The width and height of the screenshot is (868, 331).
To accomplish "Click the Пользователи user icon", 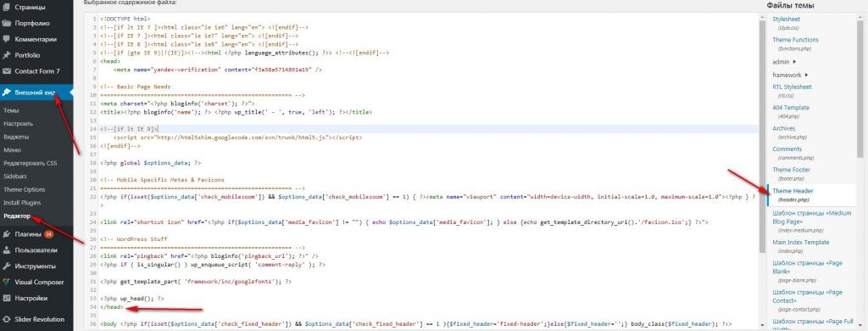I will [7, 250].
